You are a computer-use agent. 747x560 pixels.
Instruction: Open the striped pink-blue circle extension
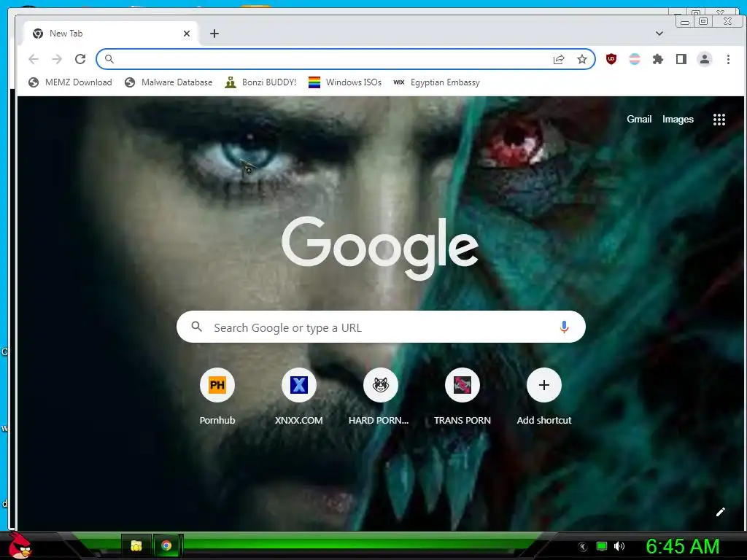point(634,59)
